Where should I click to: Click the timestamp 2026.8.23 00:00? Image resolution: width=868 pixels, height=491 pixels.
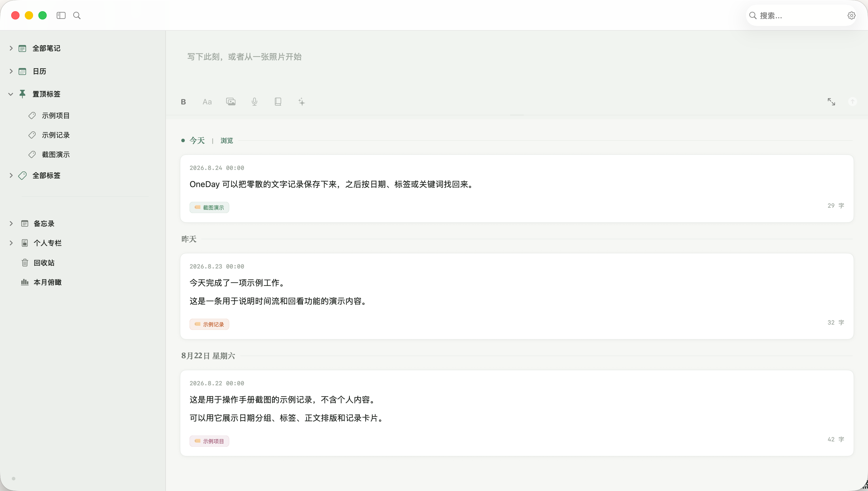[x=217, y=266]
